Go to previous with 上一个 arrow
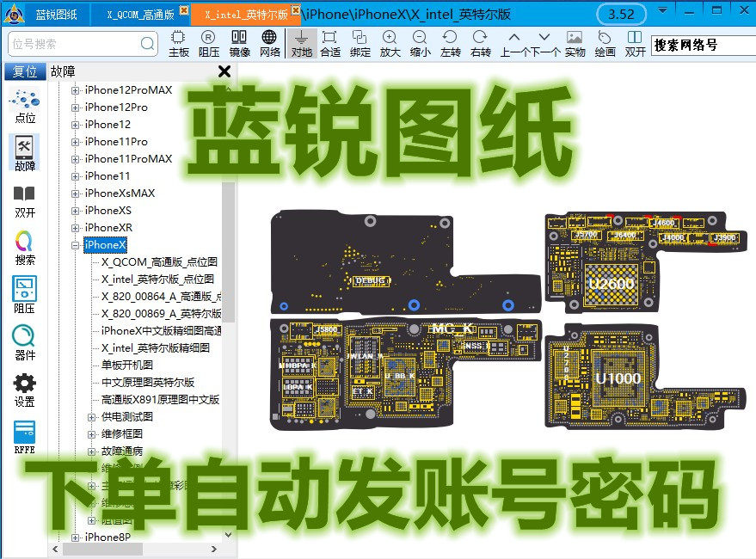Image resolution: width=756 pixels, height=559 pixels. coord(514,43)
